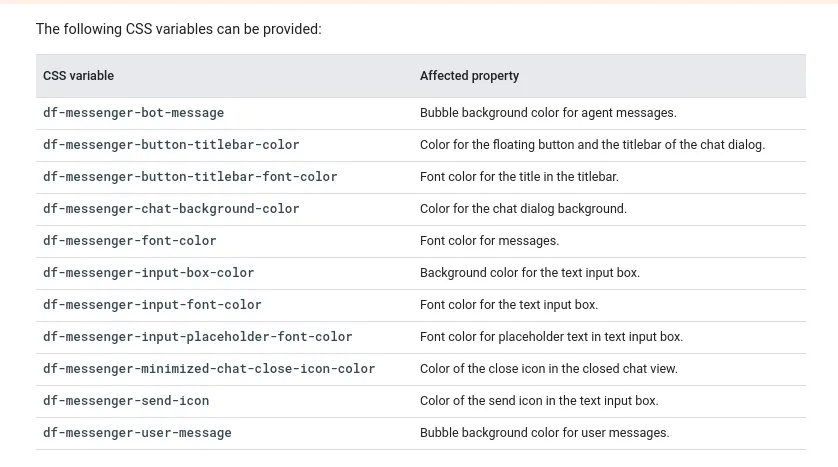Select df-messenger-input-box-color code text

148,273
